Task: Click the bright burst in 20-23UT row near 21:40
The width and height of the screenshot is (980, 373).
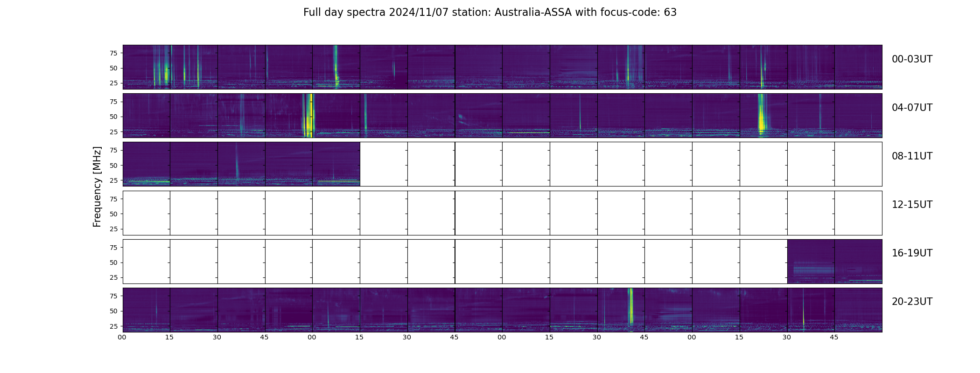Action: pyautogui.click(x=630, y=307)
